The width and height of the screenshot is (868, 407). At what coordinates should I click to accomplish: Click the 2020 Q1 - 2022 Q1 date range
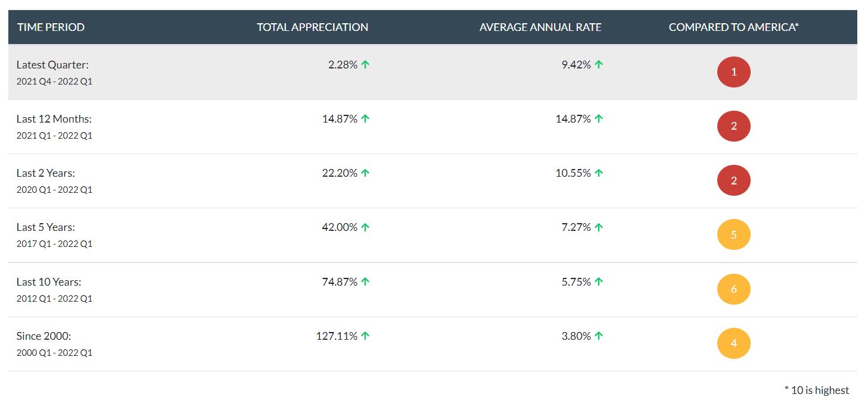click(x=54, y=190)
